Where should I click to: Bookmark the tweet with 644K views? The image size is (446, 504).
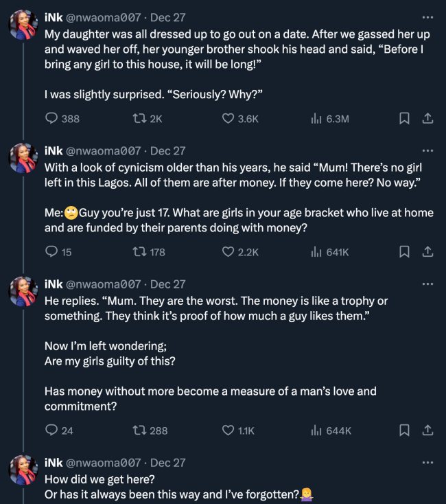[405, 431]
